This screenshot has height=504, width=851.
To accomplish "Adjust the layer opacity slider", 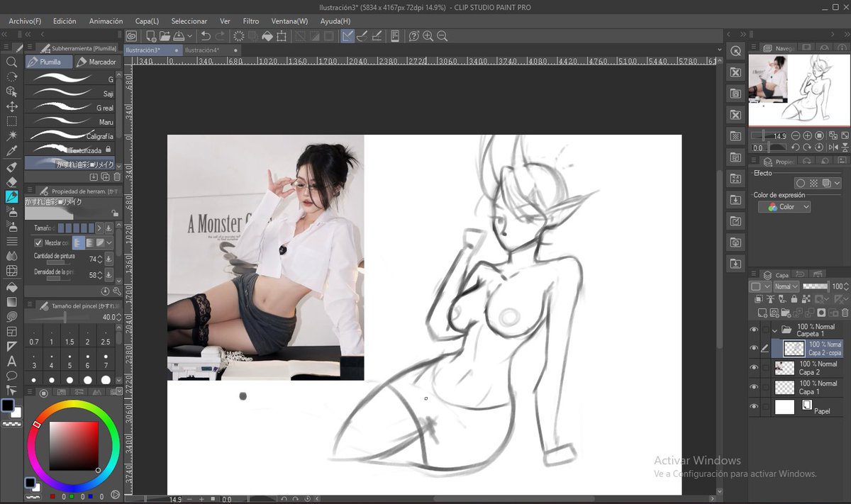I will click(x=815, y=286).
